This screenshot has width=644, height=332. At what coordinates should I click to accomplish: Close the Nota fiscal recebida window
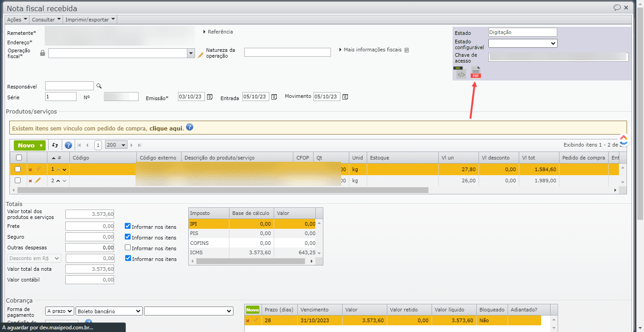627,8
